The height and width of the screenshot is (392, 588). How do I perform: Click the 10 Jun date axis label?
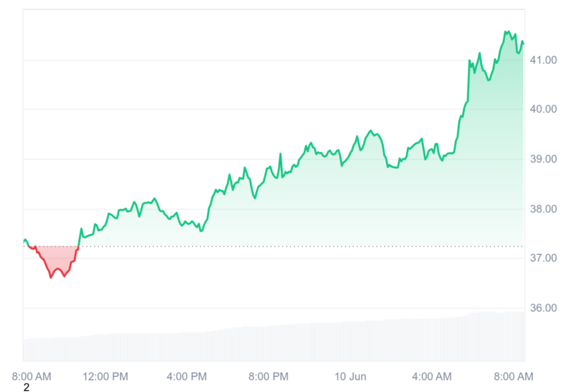pos(350,376)
